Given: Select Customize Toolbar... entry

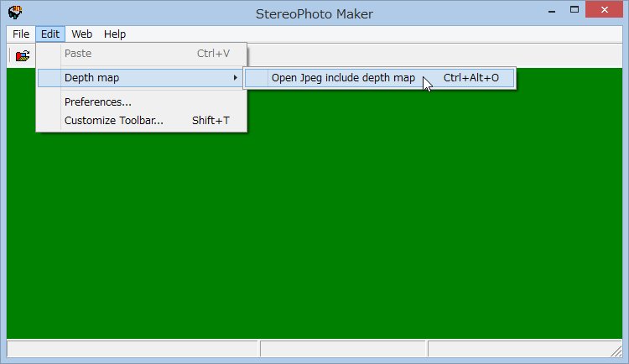Looking at the screenshot, I should coord(113,121).
